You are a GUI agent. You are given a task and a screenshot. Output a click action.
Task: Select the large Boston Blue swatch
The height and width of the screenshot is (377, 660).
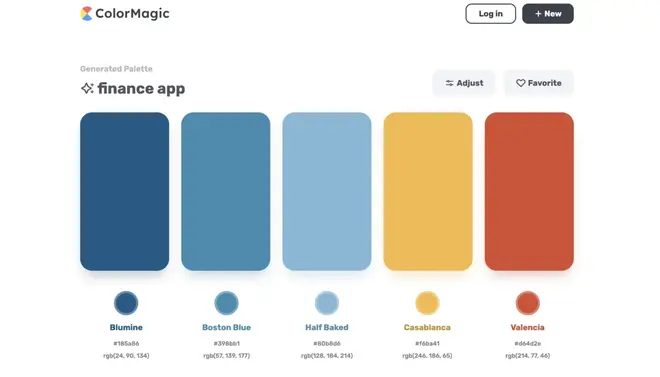(226, 191)
